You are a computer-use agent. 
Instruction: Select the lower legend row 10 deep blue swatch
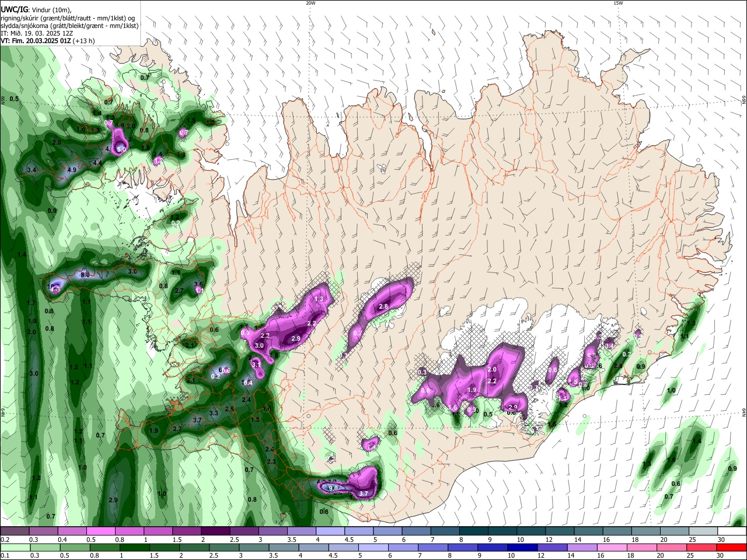coord(522,548)
